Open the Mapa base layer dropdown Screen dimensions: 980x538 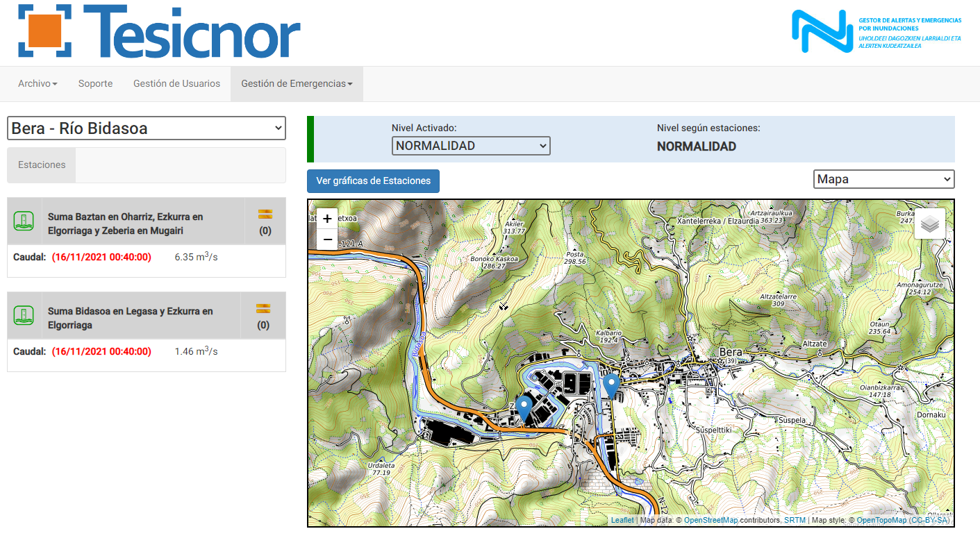click(883, 178)
